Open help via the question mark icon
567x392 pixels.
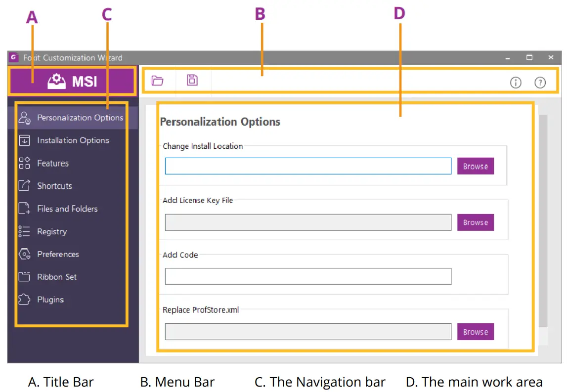tap(540, 83)
